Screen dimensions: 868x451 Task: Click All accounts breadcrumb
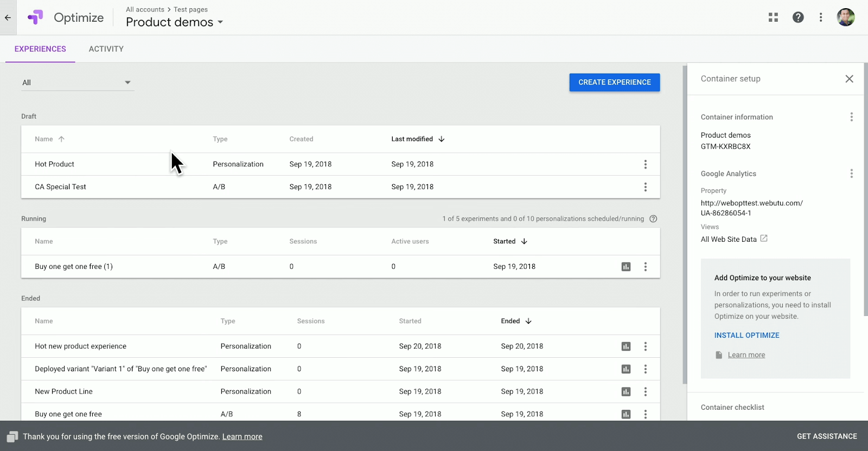pos(145,10)
